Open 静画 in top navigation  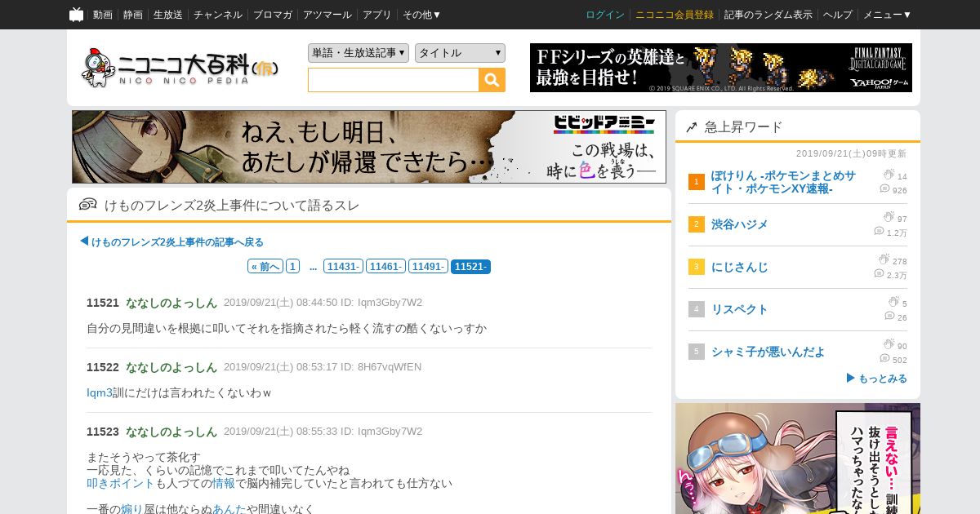pyautogui.click(x=133, y=15)
